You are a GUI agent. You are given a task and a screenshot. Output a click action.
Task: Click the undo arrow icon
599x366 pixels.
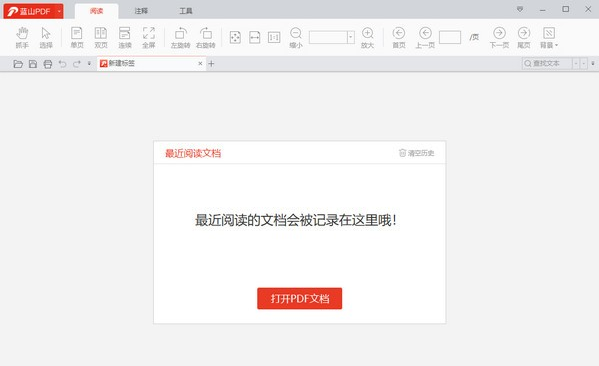62,64
